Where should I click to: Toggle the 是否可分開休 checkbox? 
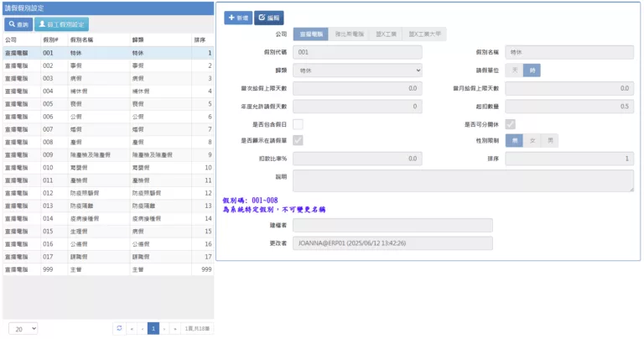[510, 124]
